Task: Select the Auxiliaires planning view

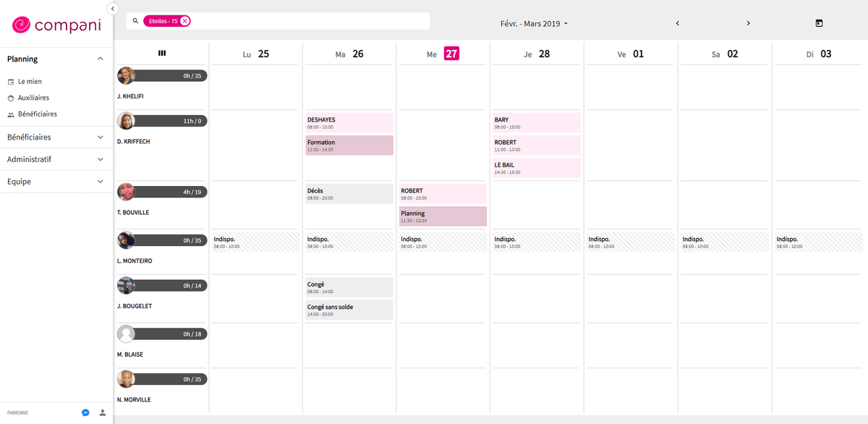Action: (x=33, y=98)
